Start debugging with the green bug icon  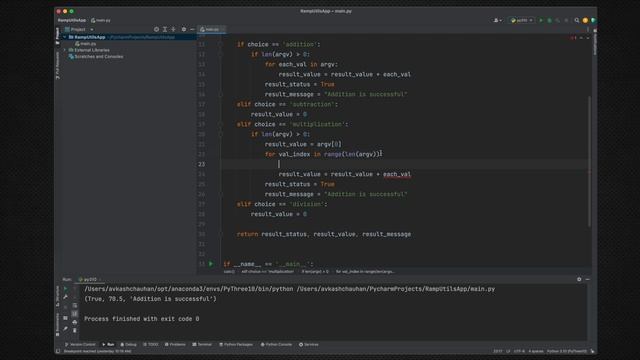click(x=549, y=20)
